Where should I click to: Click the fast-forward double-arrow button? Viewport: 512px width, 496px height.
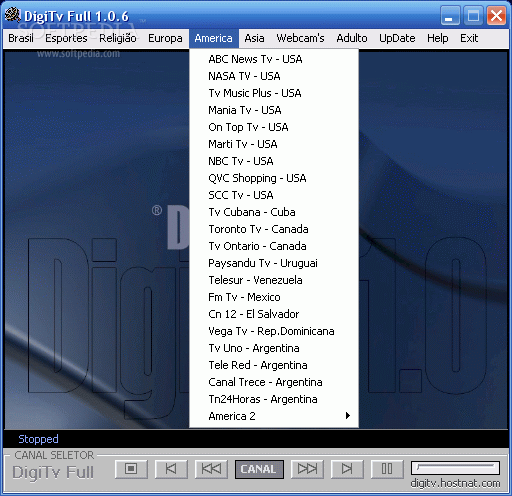[307, 469]
